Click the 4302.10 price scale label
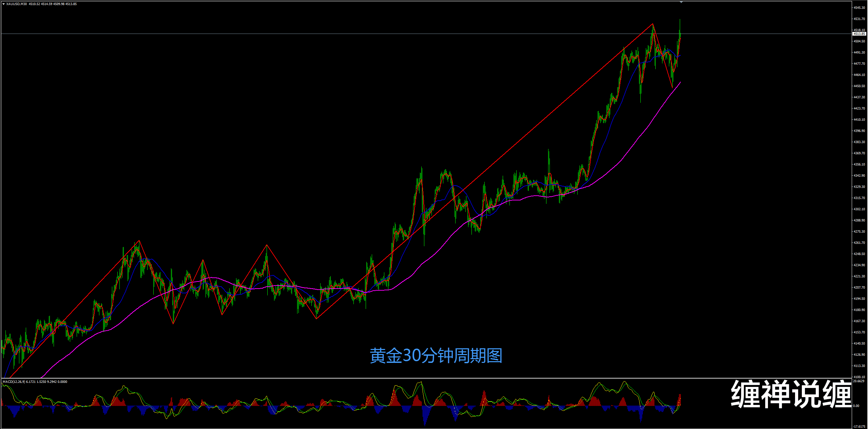 [x=859, y=209]
